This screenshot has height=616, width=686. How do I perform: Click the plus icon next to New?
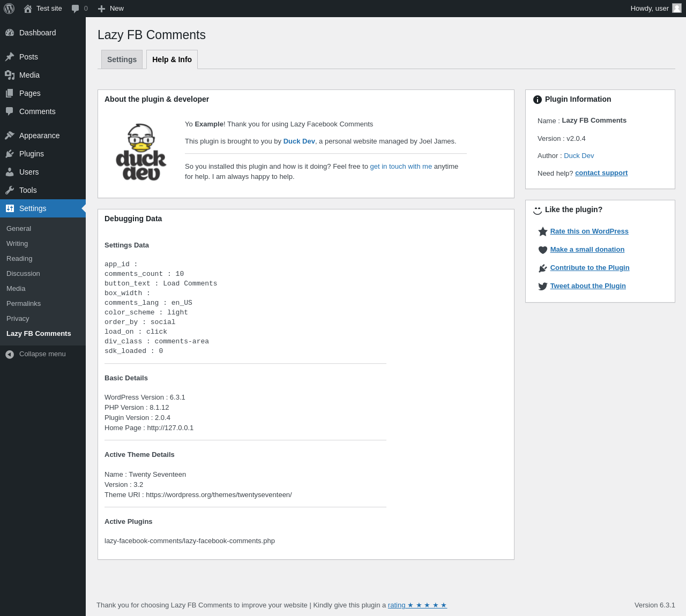[101, 9]
